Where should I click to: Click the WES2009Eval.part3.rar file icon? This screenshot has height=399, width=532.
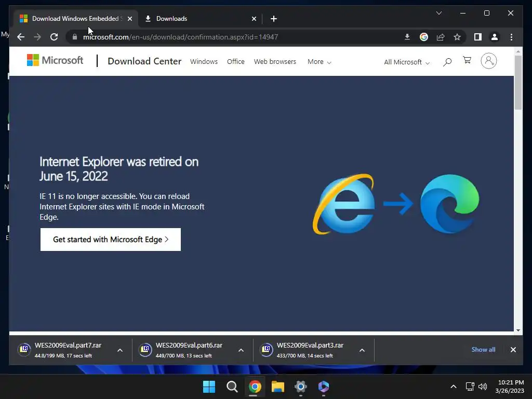267,350
